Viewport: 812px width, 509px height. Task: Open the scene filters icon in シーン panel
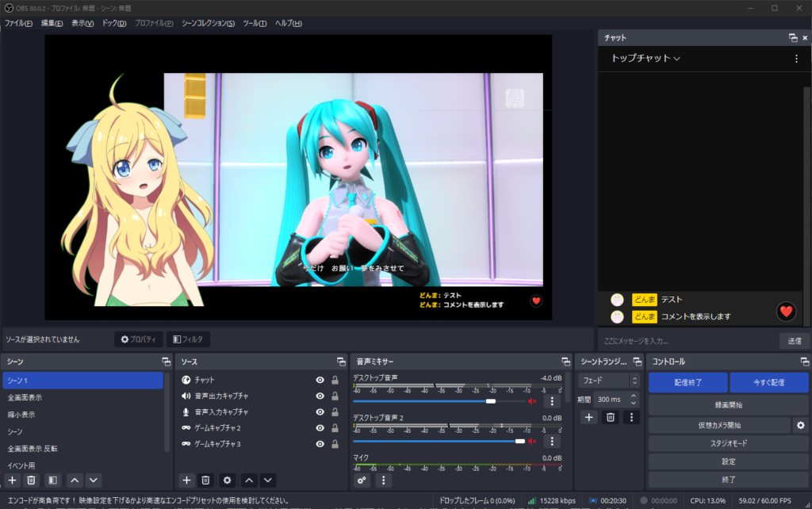52,480
